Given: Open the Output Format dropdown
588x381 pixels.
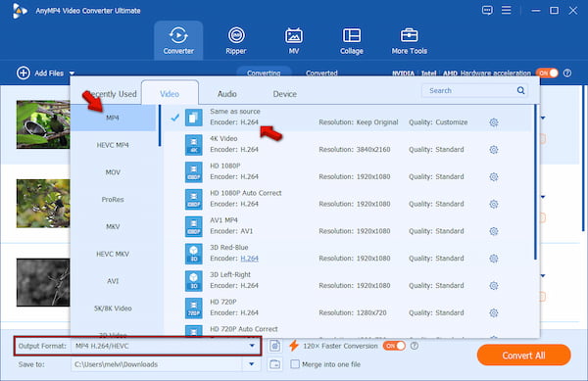Looking at the screenshot, I should 252,346.
